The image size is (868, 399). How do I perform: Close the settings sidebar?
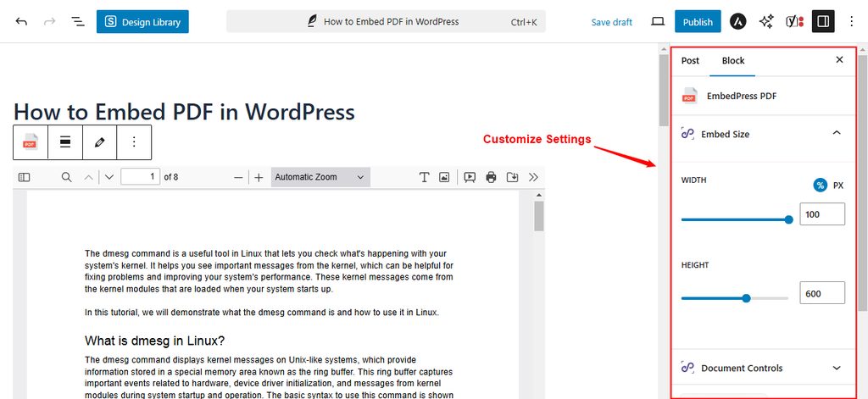point(839,60)
